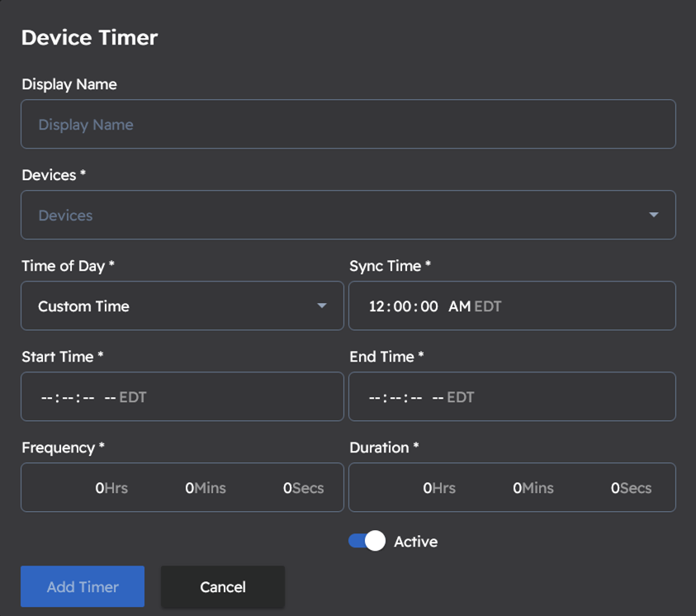Select the Frequency minutes value

[x=187, y=487]
